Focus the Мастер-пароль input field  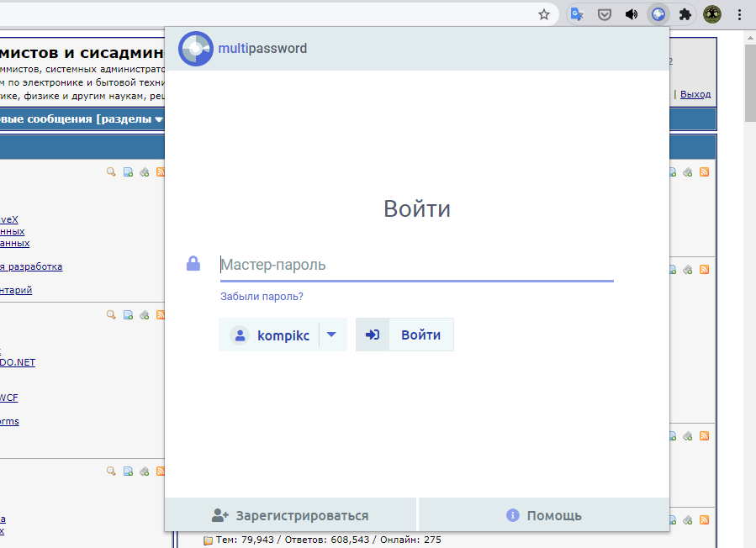click(x=416, y=265)
